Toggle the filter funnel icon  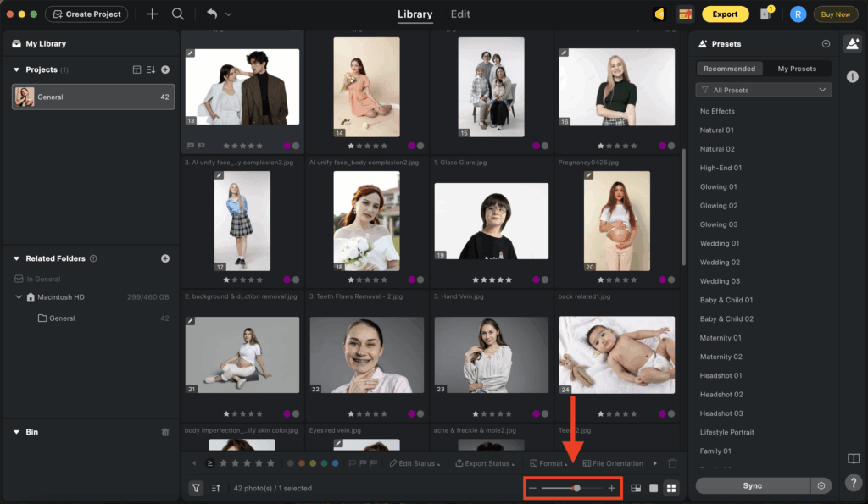[x=196, y=488]
